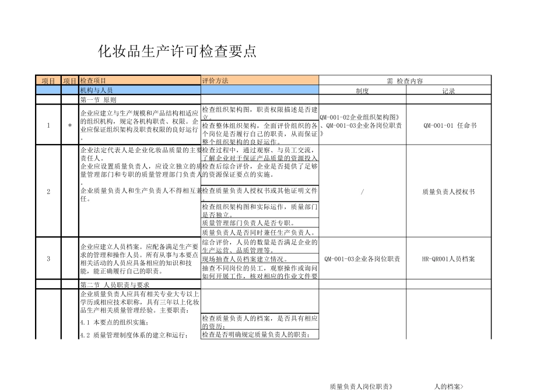Select cell 现场抽查人员档案建立情况
554x392 pixels.
coord(260,258)
